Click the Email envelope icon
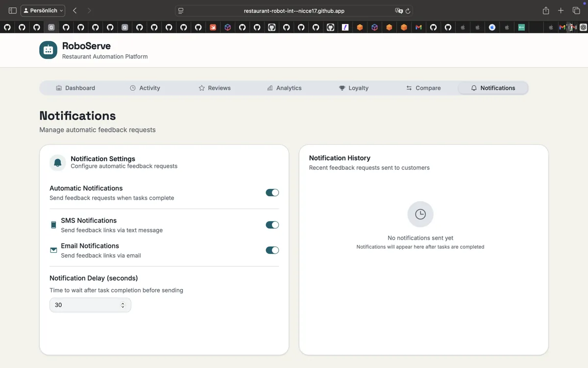The height and width of the screenshot is (368, 588). click(x=53, y=250)
